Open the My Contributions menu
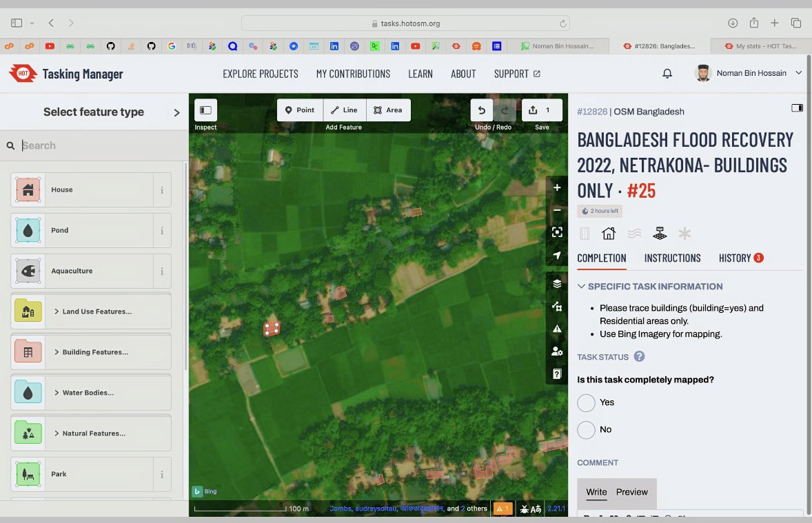The height and width of the screenshot is (523, 812). click(x=353, y=74)
